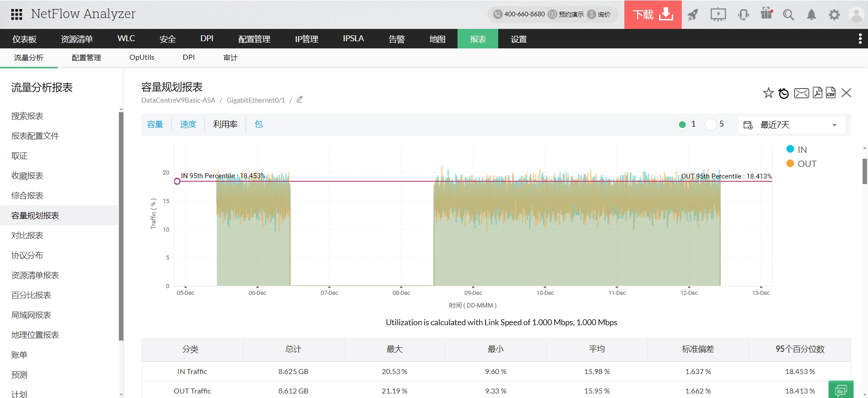Toggle the orange OUT legend swatch

(x=790, y=163)
